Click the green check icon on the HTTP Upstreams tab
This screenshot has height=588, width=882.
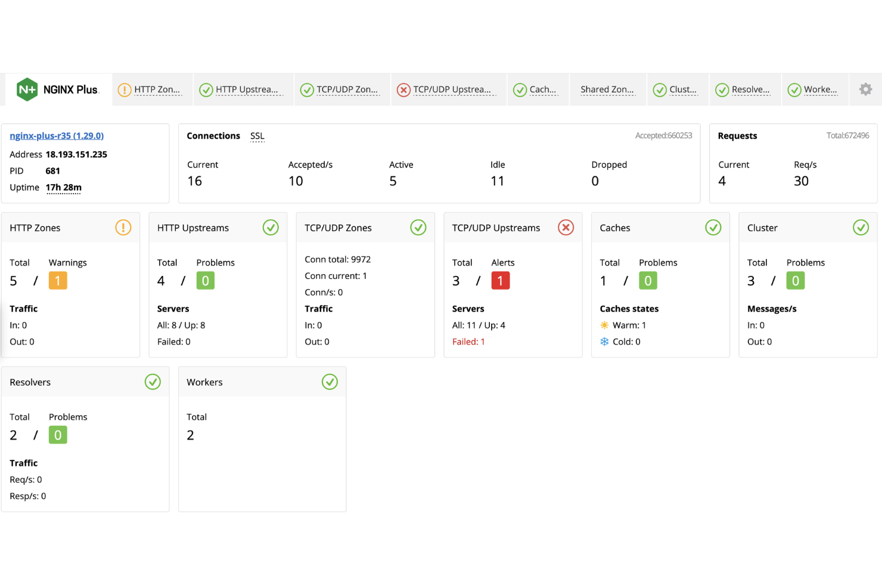click(206, 90)
